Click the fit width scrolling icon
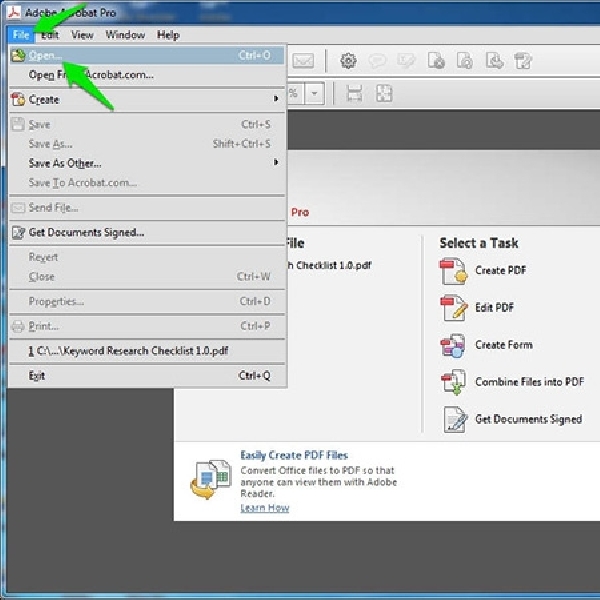600x600 pixels. [x=354, y=93]
